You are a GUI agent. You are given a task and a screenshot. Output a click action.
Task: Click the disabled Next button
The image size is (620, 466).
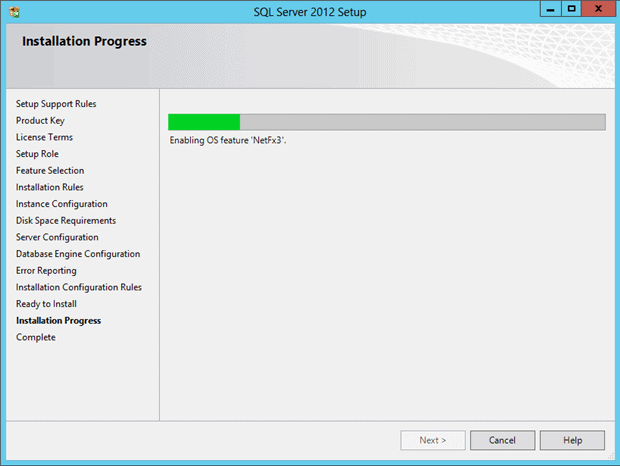[x=433, y=440]
